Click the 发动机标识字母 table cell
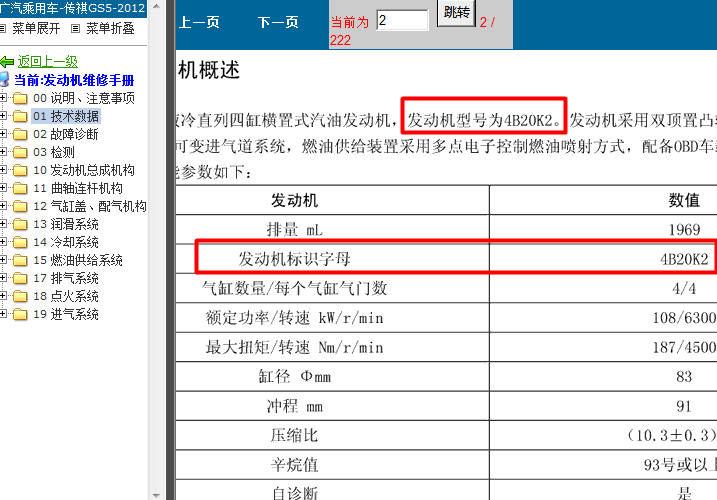717x500 pixels. [332, 259]
